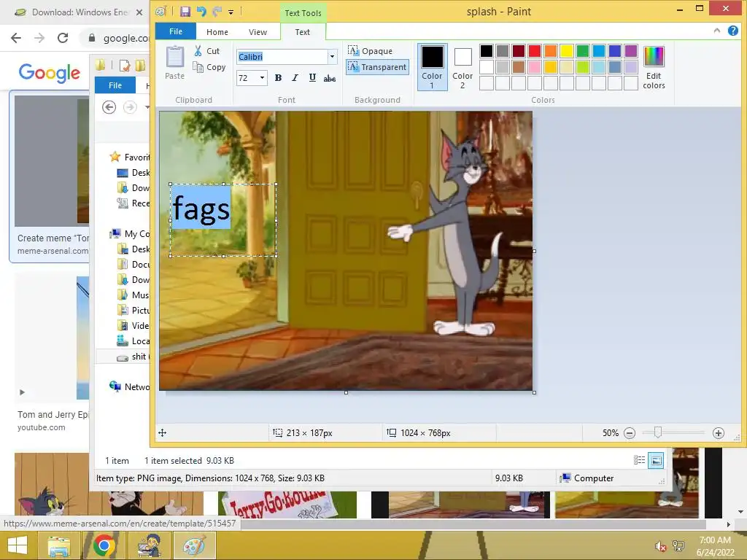Pick the purple color swatch

click(x=631, y=51)
